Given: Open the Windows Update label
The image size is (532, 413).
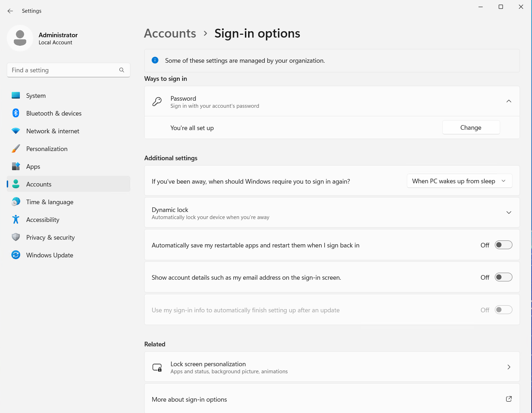Looking at the screenshot, I should click(50, 255).
